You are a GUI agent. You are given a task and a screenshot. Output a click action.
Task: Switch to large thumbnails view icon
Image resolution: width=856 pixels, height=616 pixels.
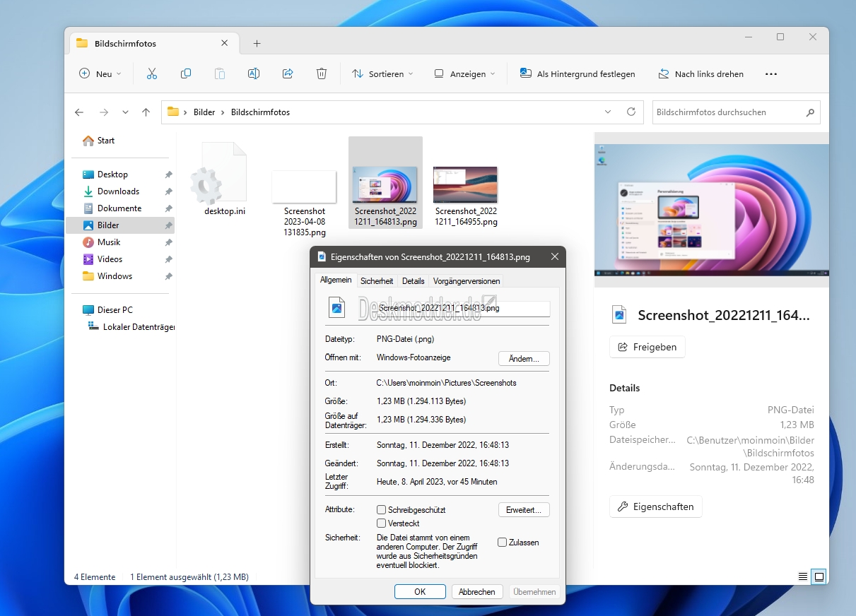pyautogui.click(x=819, y=576)
